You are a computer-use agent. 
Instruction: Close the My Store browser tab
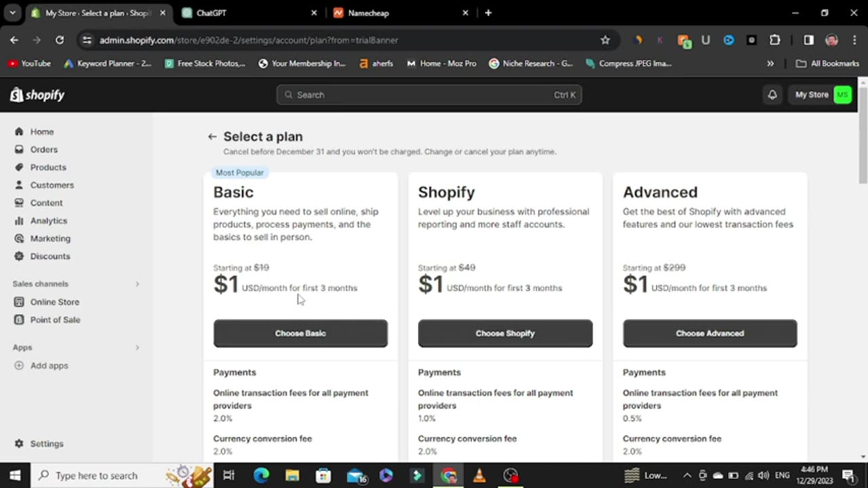click(x=162, y=13)
